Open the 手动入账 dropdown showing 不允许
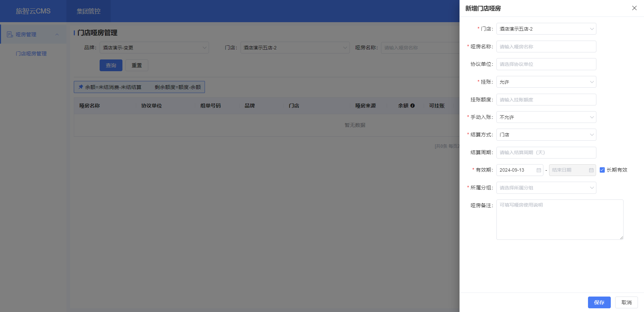The width and height of the screenshot is (644, 312). click(546, 117)
